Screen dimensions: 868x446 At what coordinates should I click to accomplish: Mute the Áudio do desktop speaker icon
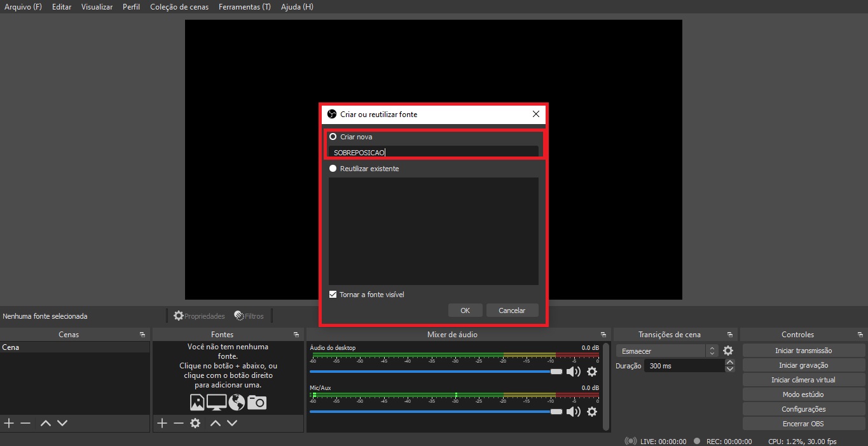tap(573, 372)
